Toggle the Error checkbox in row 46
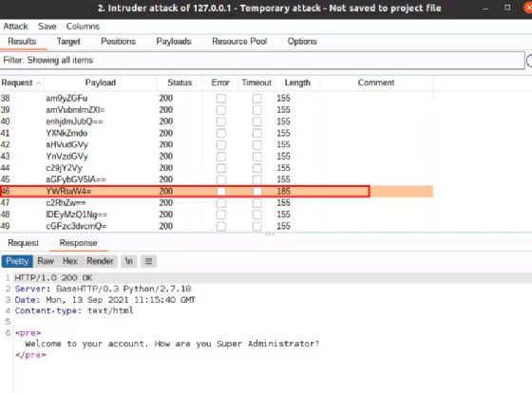Image resolution: width=532 pixels, height=393 pixels. point(221,191)
